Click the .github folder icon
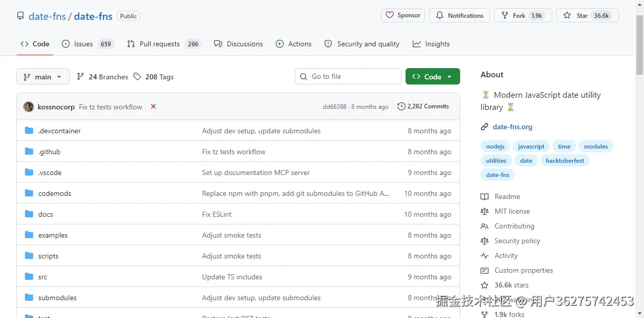 click(29, 152)
